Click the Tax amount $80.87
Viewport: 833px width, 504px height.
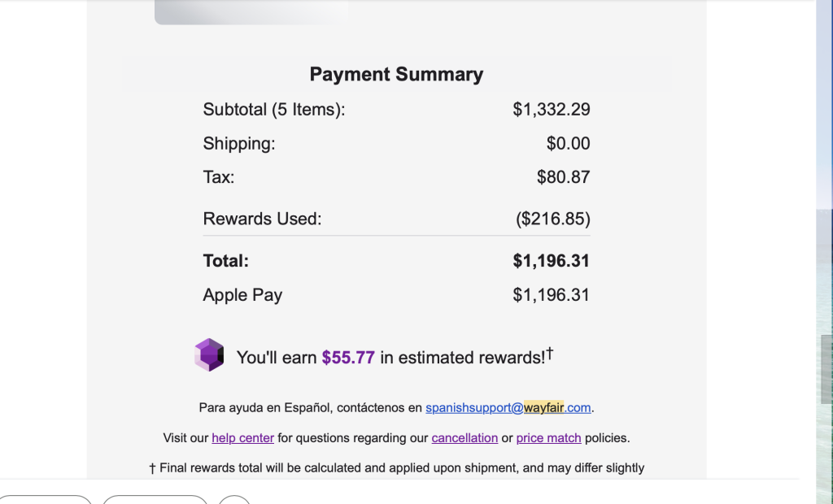click(563, 177)
